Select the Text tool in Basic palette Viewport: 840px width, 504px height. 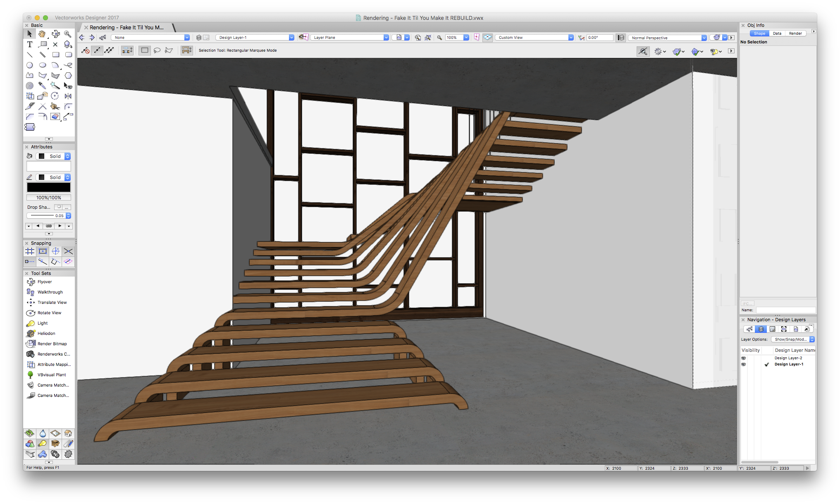(x=30, y=44)
